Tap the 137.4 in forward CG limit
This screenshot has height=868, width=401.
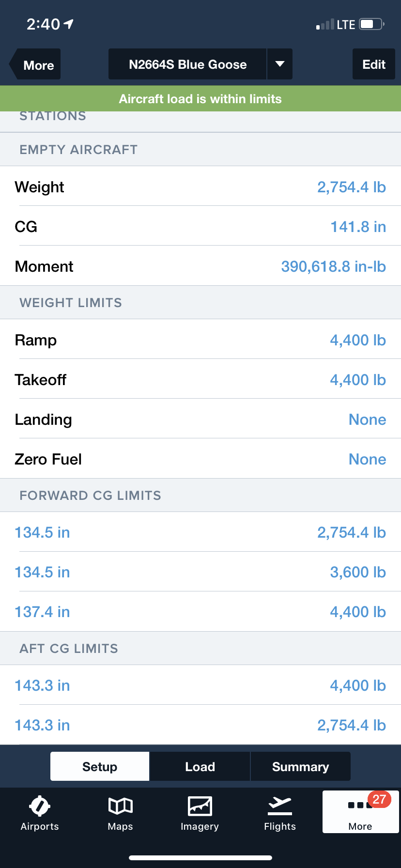pyautogui.click(x=43, y=612)
